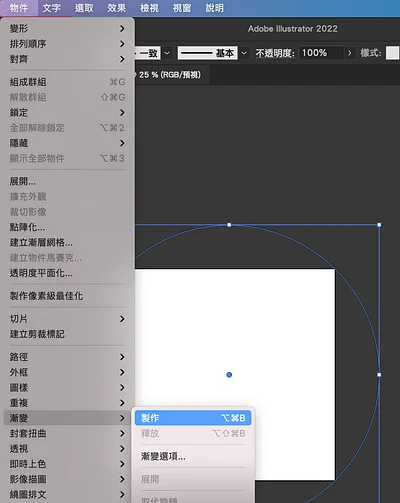Select 組成群組 menu item
Screen dimensions: 400x503
point(67,82)
